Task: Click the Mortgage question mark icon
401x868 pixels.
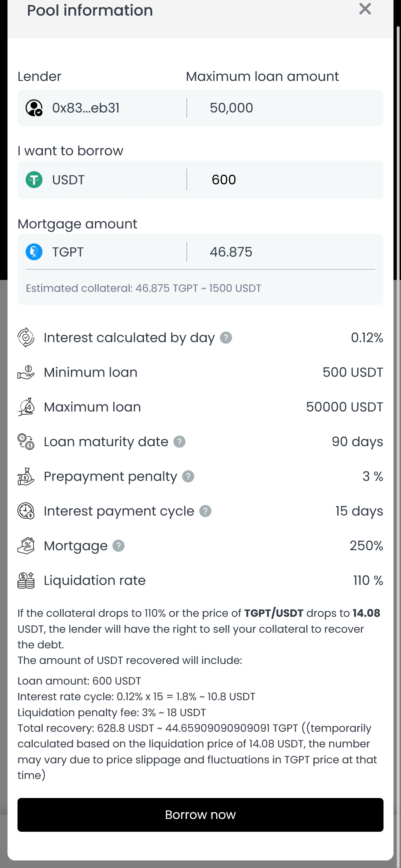Action: click(x=118, y=546)
